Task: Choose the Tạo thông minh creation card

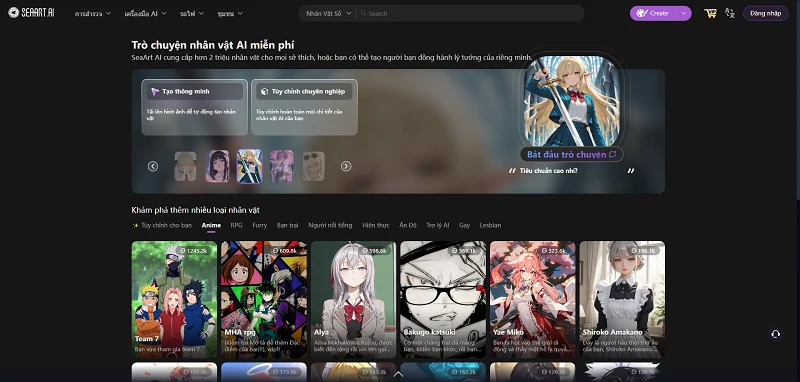Action: tap(194, 107)
